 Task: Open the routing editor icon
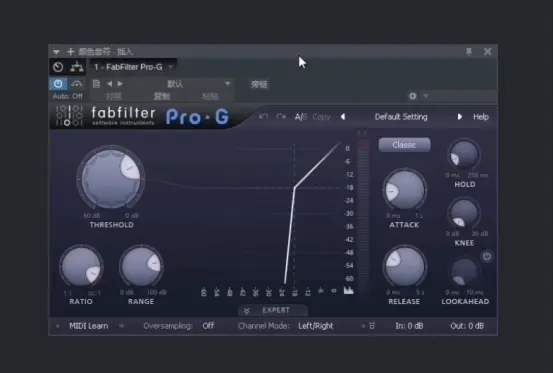[77, 67]
